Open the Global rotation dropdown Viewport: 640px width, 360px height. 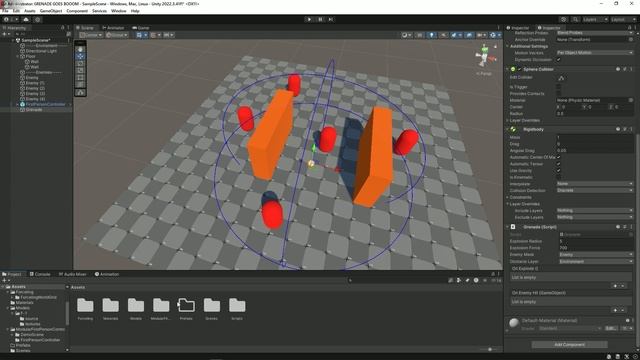117,35
